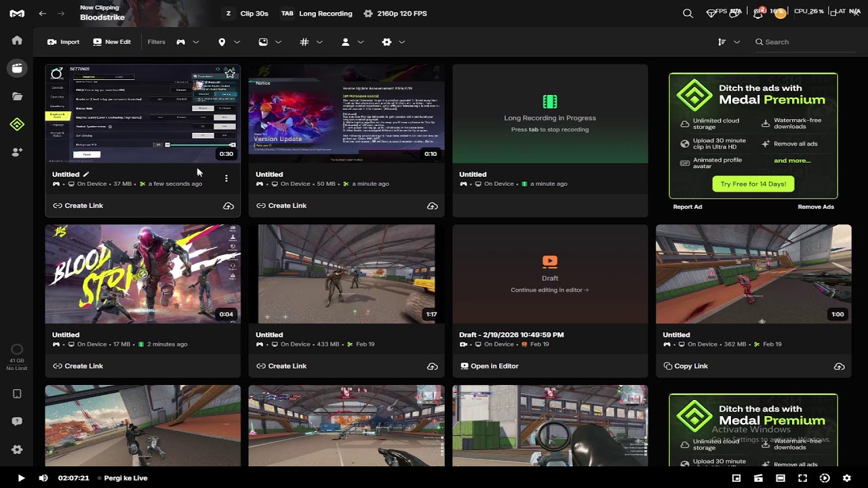Open Medal settings via the sidebar gear
The width and height of the screenshot is (868, 488).
[17, 449]
